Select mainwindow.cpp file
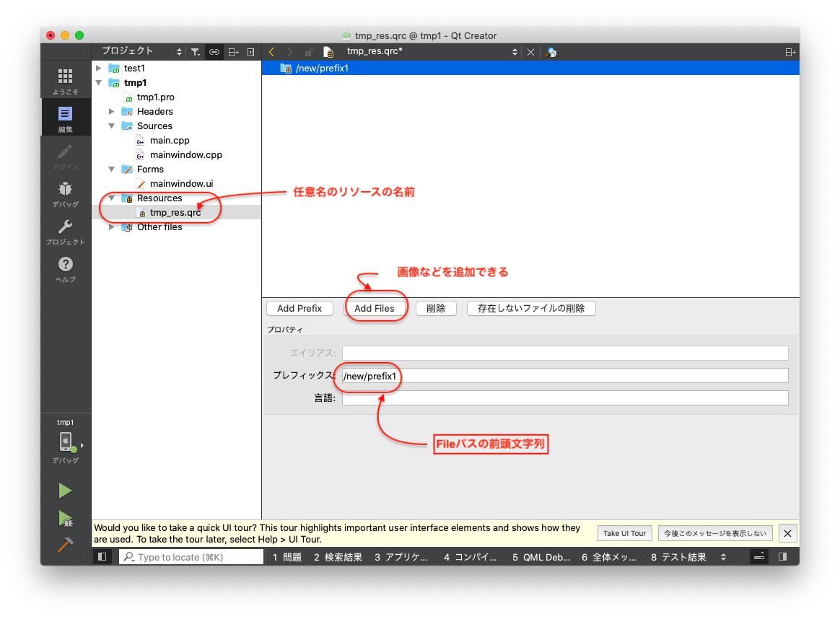Image resolution: width=840 pixels, height=619 pixels. point(185,154)
